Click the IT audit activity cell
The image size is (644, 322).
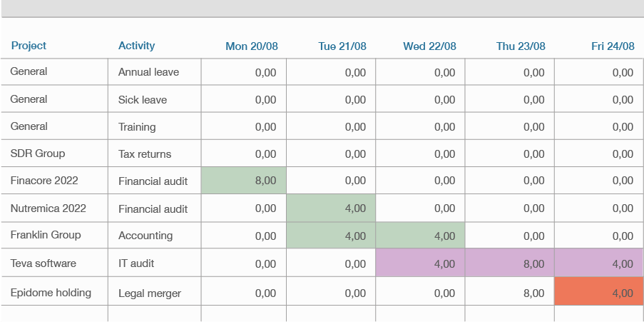(x=155, y=263)
